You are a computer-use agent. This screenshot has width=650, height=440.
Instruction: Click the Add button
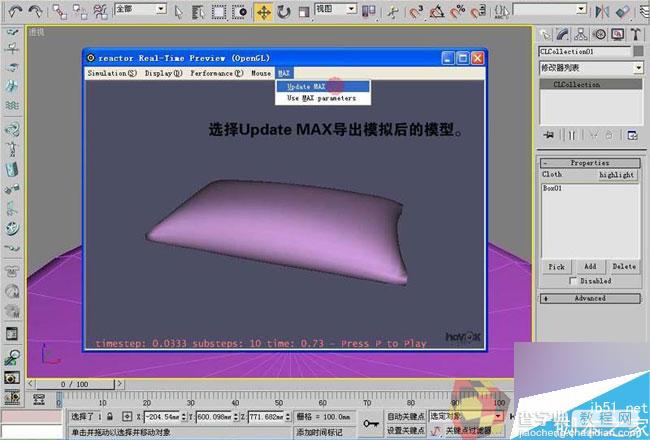click(x=589, y=267)
